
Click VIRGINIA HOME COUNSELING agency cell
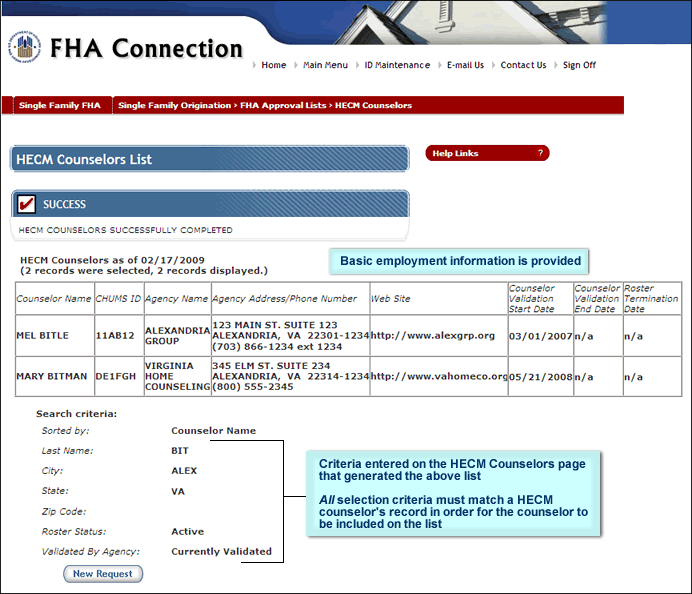pos(177,376)
